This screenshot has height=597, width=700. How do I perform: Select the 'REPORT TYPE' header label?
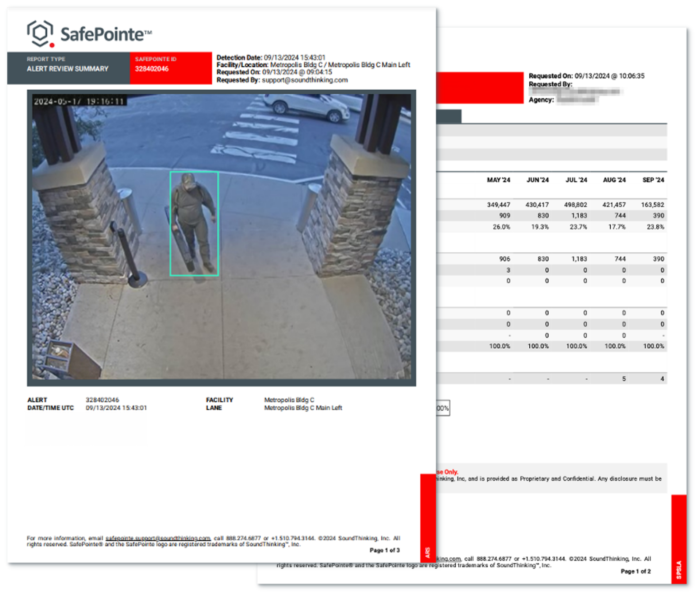click(x=46, y=59)
